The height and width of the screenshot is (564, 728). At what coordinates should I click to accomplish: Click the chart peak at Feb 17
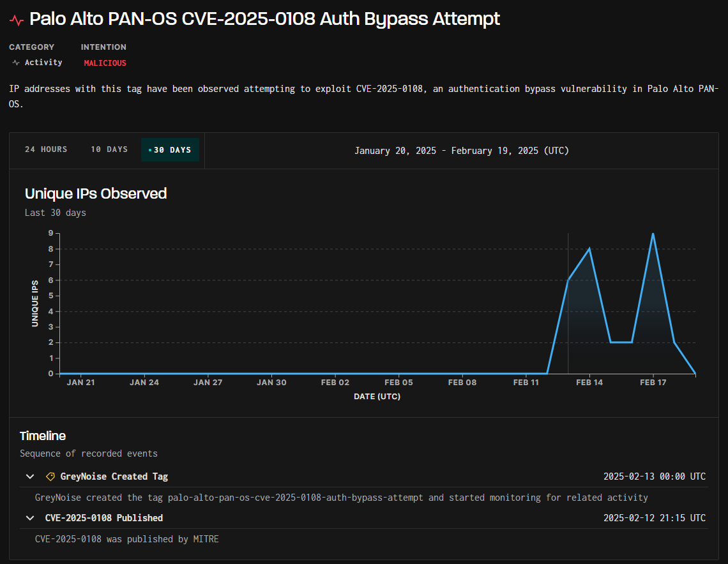[x=653, y=234]
